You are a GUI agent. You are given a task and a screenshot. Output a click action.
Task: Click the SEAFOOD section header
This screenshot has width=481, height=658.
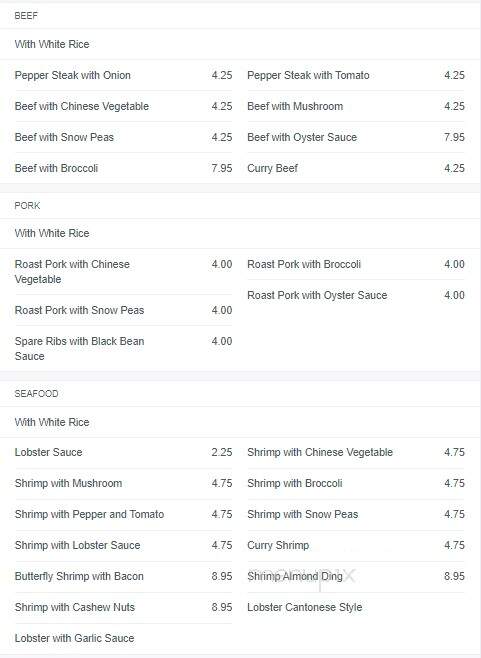[x=37, y=394]
